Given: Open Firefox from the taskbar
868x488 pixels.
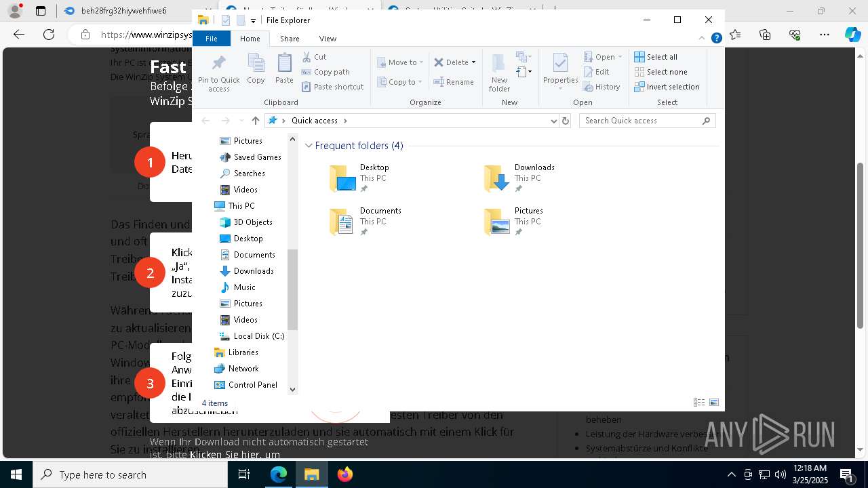Looking at the screenshot, I should click(x=345, y=474).
